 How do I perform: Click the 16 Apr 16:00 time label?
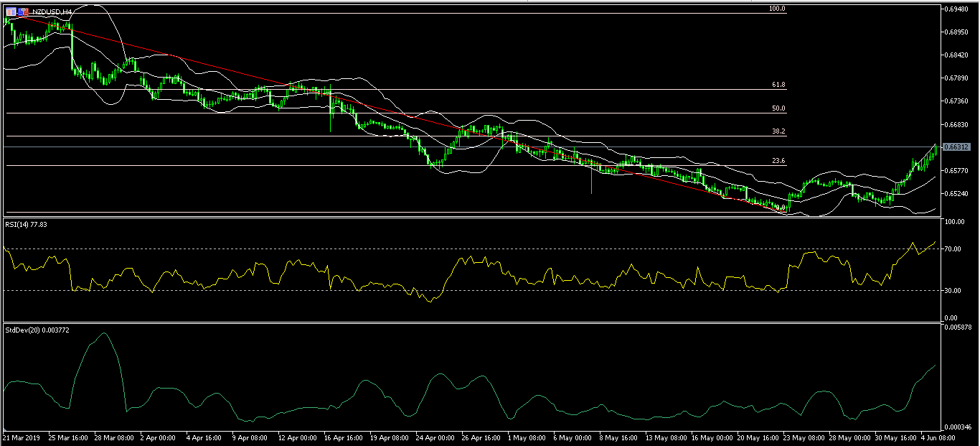(x=344, y=437)
